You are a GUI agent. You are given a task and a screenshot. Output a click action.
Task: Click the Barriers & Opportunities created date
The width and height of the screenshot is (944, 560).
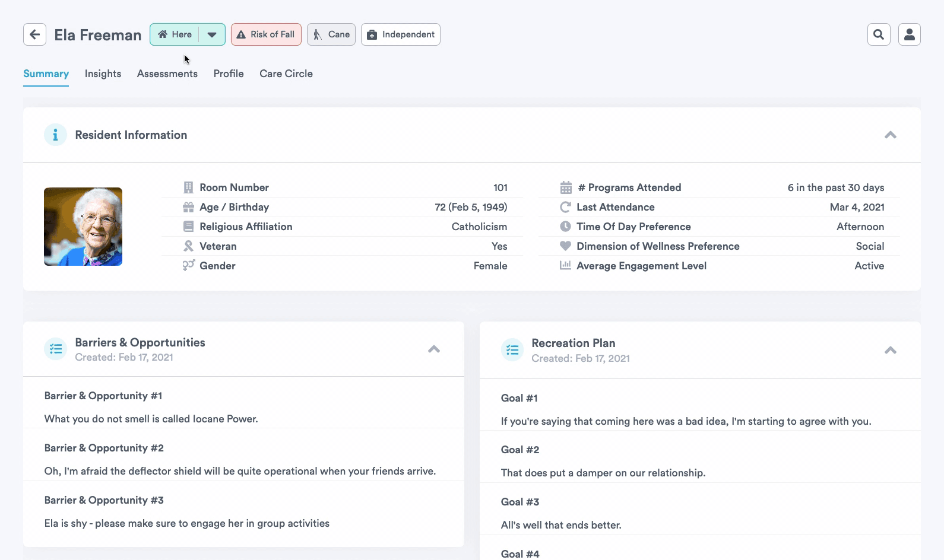[124, 357]
